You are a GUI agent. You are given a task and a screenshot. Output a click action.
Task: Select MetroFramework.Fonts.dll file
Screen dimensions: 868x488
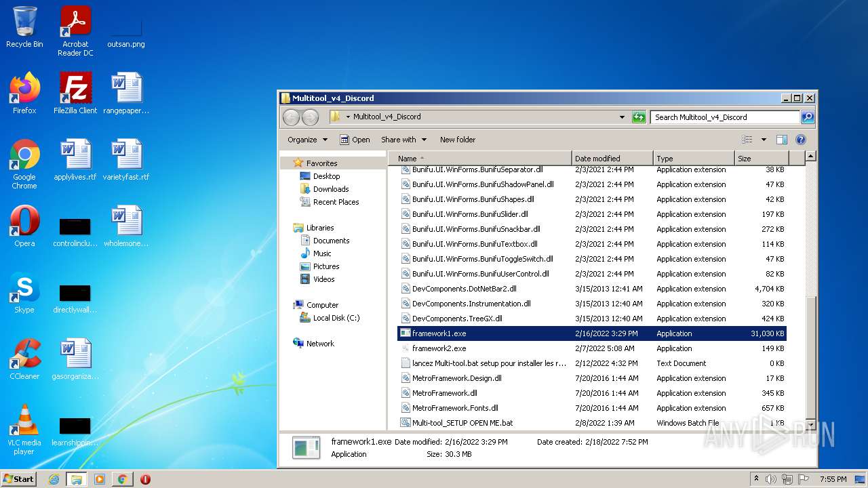[592, 408]
